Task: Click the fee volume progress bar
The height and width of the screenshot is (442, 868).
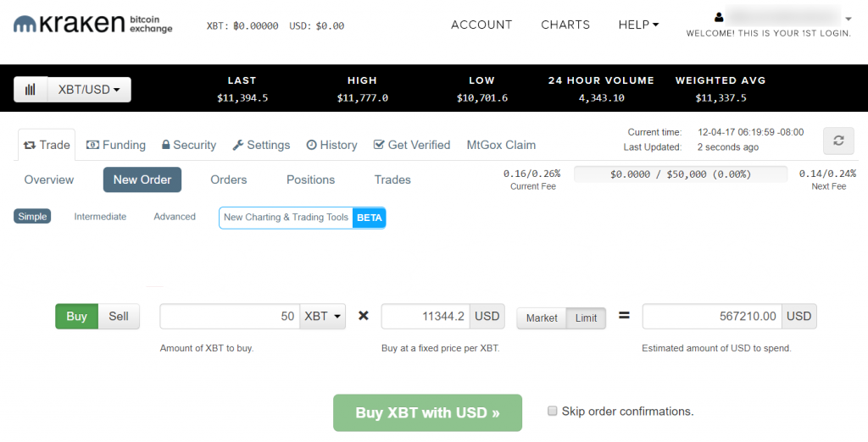Action: click(x=681, y=174)
